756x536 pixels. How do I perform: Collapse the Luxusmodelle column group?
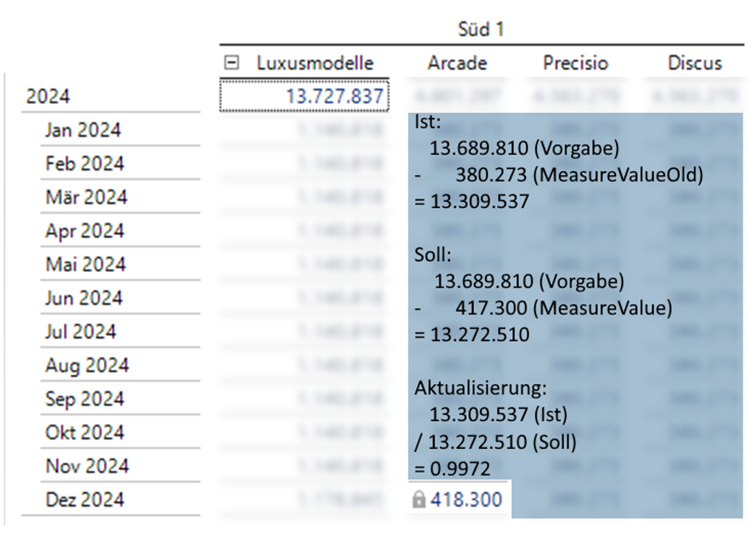[231, 64]
